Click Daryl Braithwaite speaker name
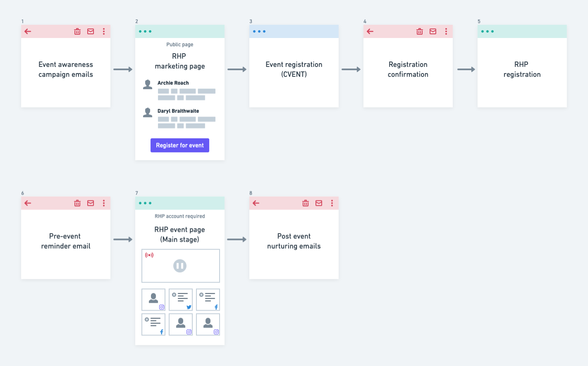The height and width of the screenshot is (366, 588). pyautogui.click(x=178, y=111)
